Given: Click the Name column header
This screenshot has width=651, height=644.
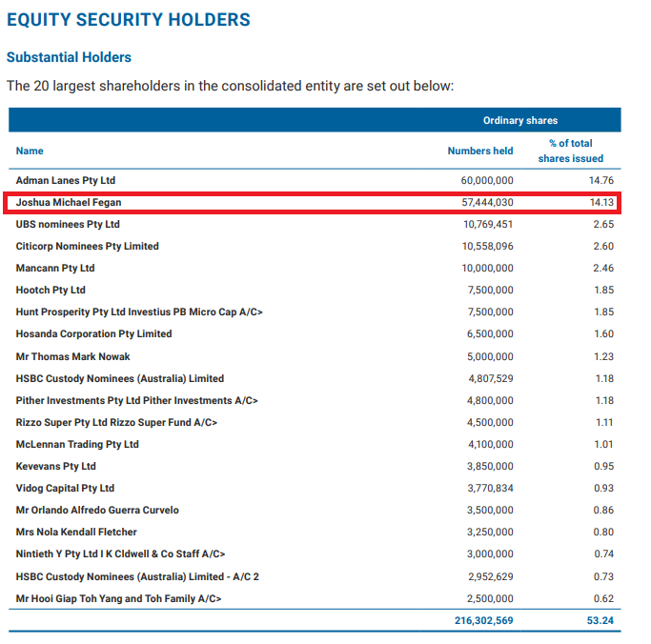Looking at the screenshot, I should click(30, 151).
